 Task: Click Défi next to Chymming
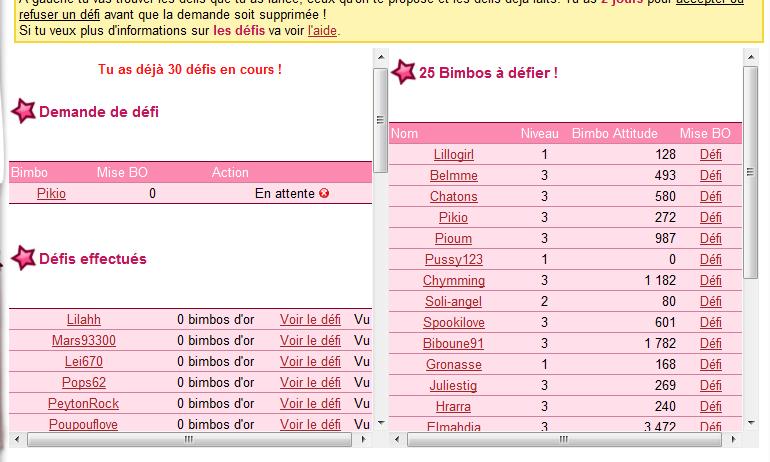[x=711, y=281]
